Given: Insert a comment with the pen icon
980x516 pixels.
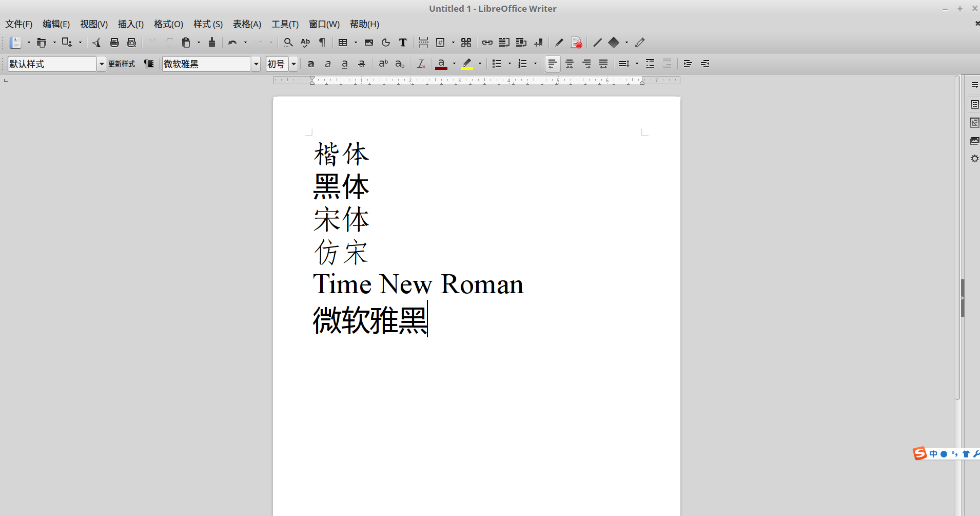Looking at the screenshot, I should 559,43.
